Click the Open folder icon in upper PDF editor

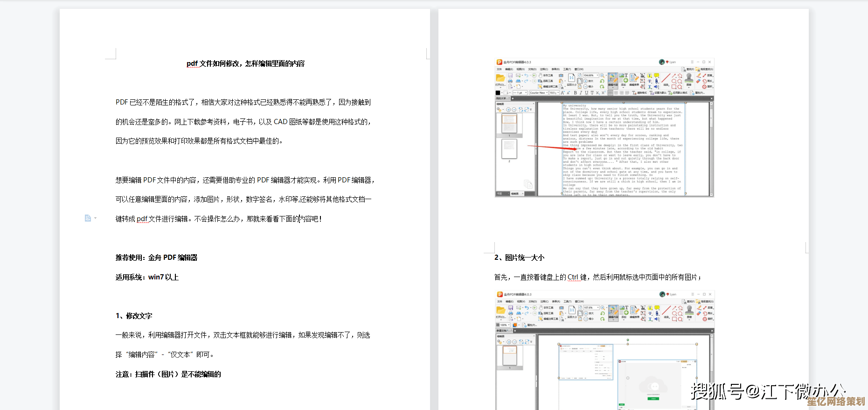click(500, 78)
